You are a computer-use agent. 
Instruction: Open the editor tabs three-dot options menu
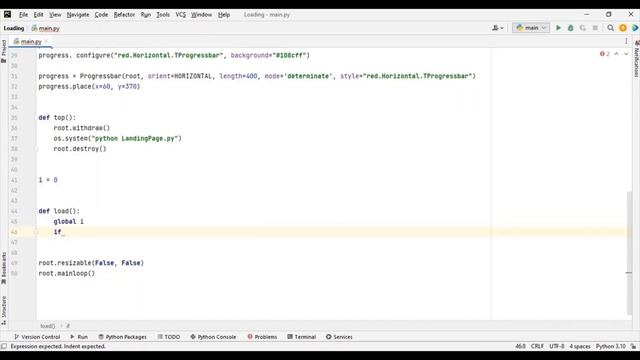[626, 41]
